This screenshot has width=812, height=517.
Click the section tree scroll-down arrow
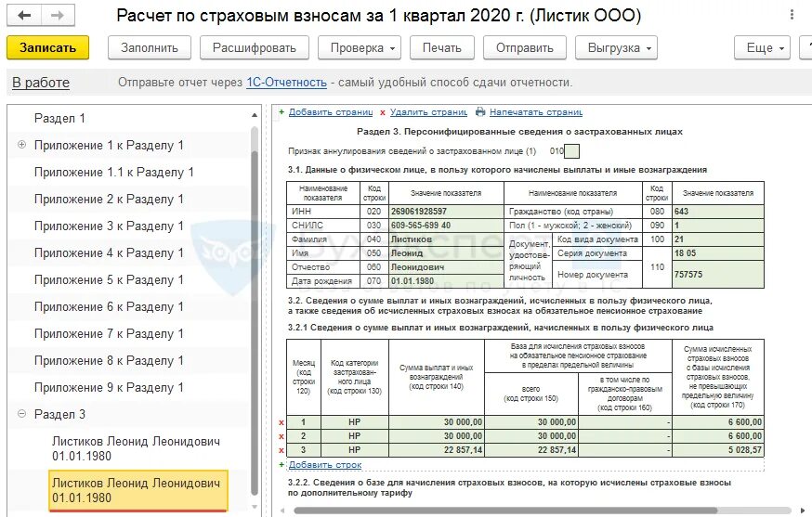[x=255, y=507]
